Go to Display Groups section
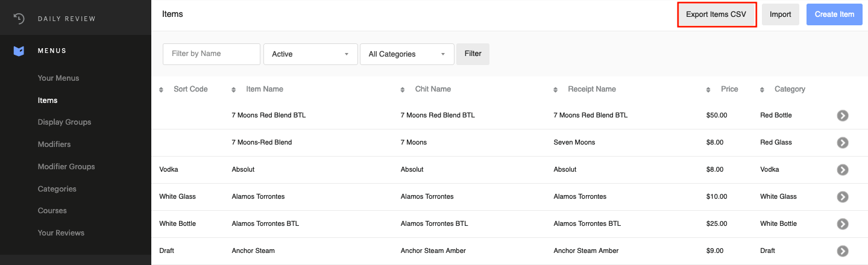The width and height of the screenshot is (868, 265). [64, 122]
